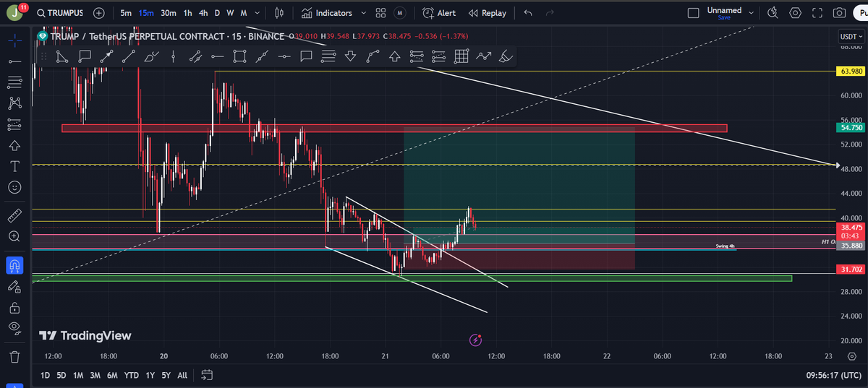868x388 pixels.
Task: Select the W weekly timeframe
Action: click(230, 13)
